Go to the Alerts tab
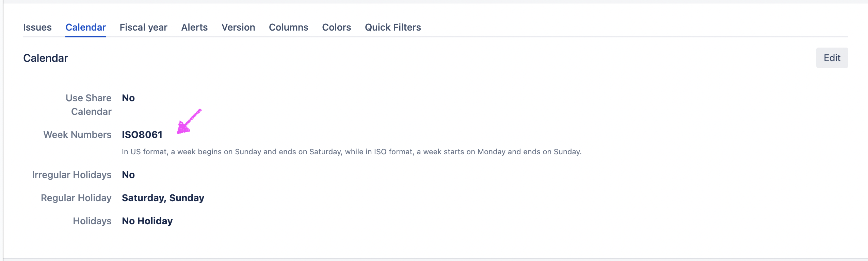868x261 pixels. [x=194, y=27]
